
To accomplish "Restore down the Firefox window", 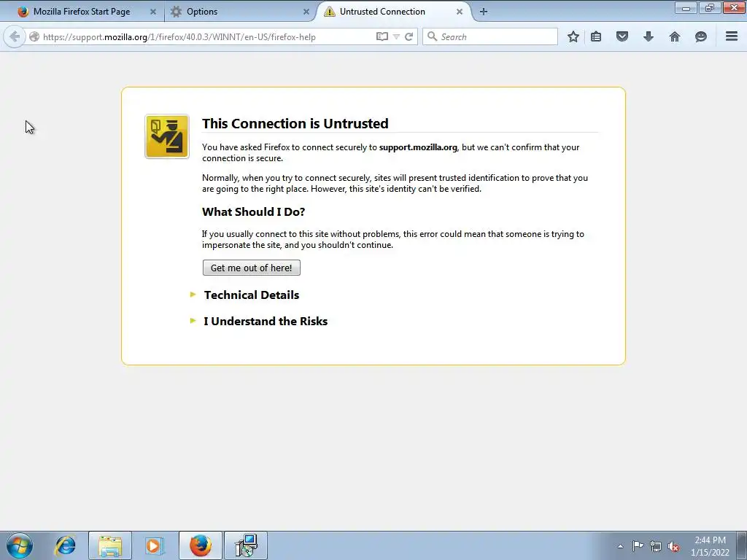I will coord(710,7).
